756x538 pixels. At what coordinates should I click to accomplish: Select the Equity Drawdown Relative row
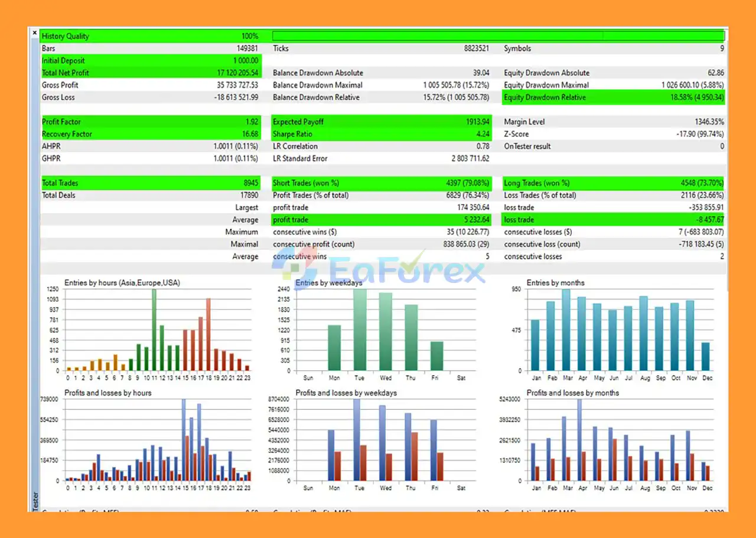(x=613, y=97)
